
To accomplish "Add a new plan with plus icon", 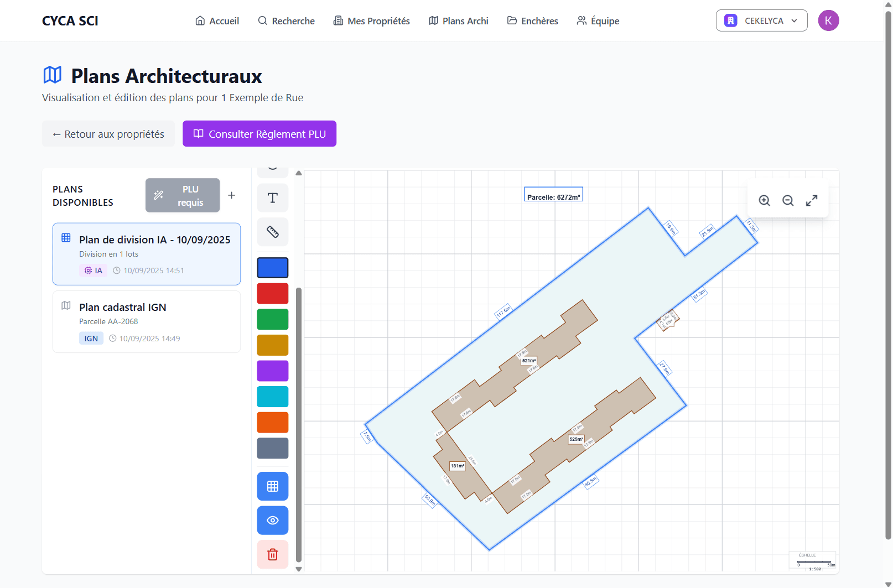I will coord(232,195).
